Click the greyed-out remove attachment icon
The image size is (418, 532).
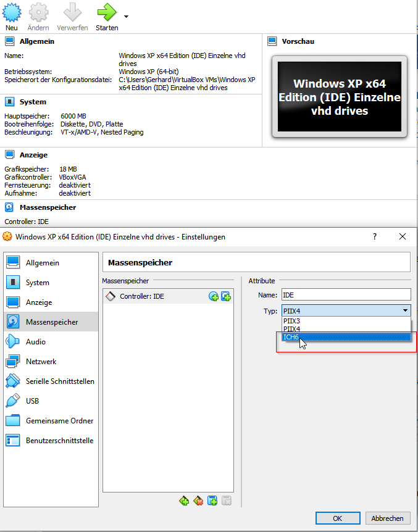click(227, 501)
